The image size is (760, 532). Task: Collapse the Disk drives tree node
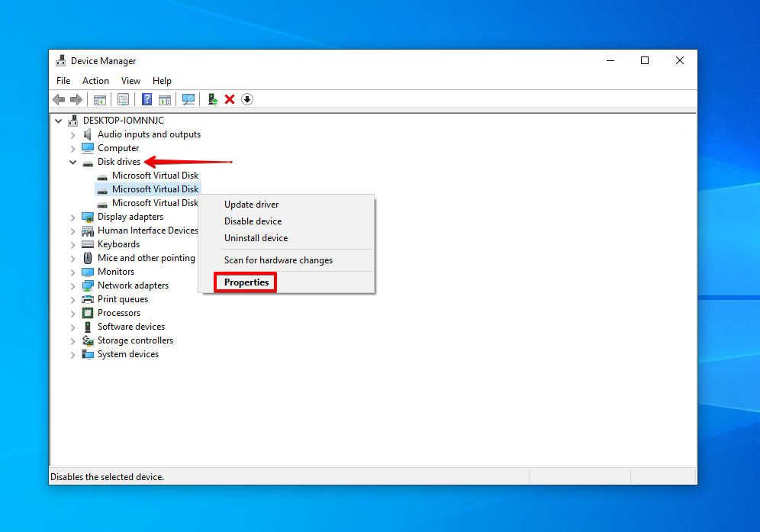73,162
